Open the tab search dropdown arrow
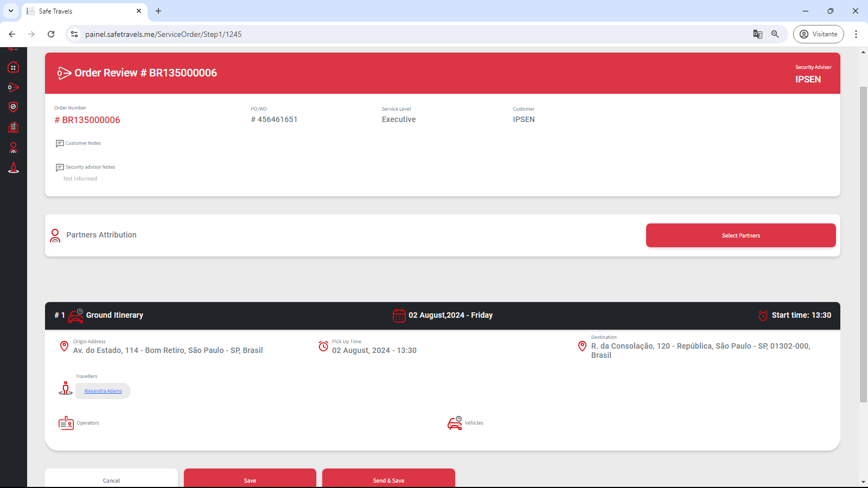Viewport: 868px width, 488px height. [11, 11]
